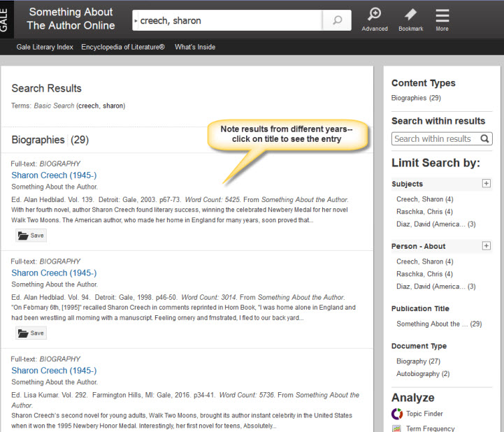Click the Search Results heading
The width and height of the screenshot is (504, 432).
pyautogui.click(x=47, y=88)
